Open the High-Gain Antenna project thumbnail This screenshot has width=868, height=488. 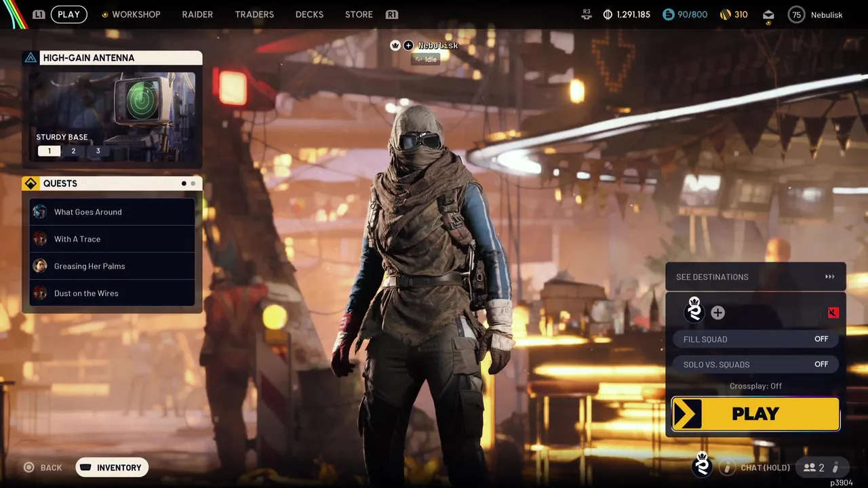coord(113,117)
